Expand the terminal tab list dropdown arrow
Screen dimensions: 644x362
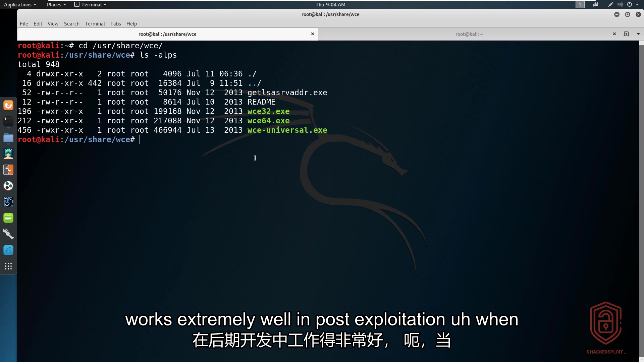click(x=638, y=34)
